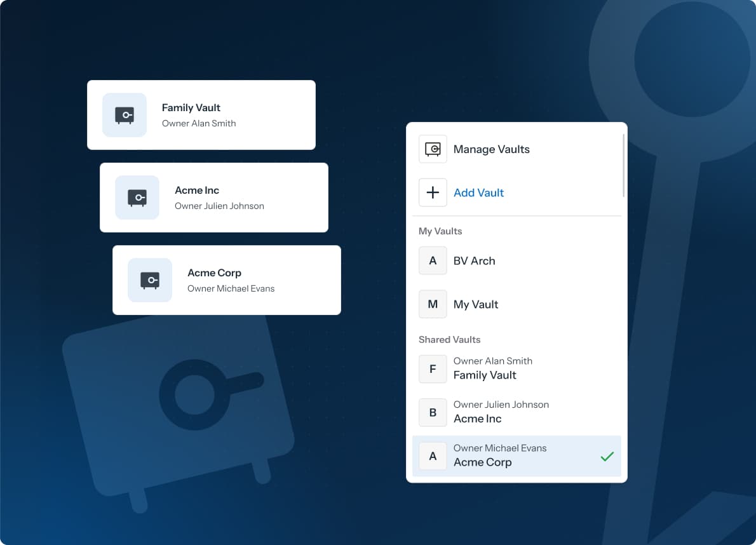Click the safe icon on Family Vault card
This screenshot has height=545, width=756.
(125, 115)
